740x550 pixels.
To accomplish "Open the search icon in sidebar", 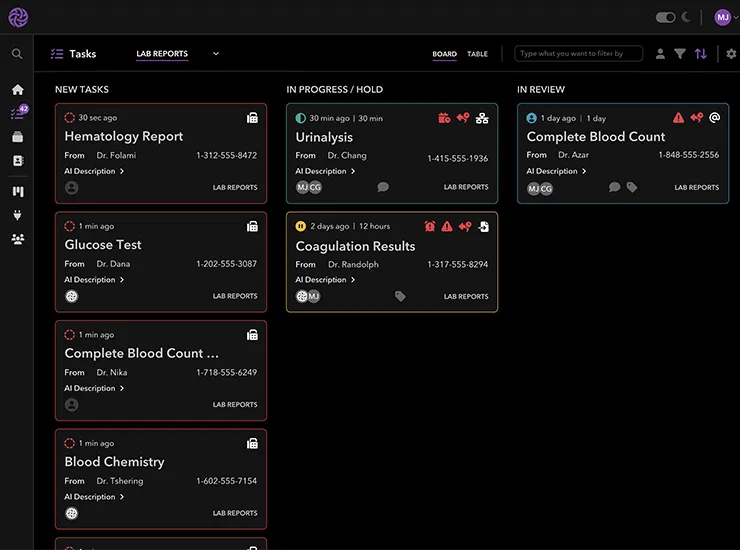I will coord(17,54).
